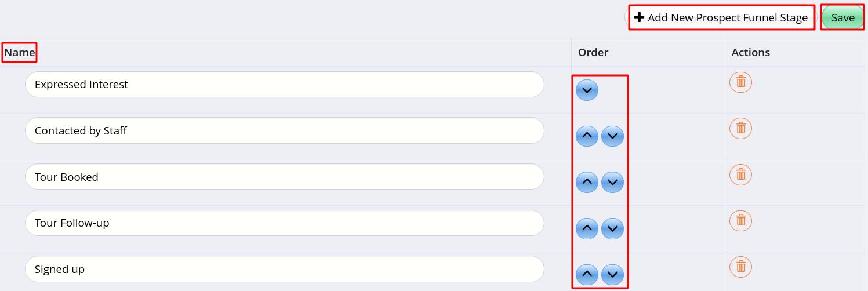
Task: Move Signed up stage down
Action: (x=612, y=274)
